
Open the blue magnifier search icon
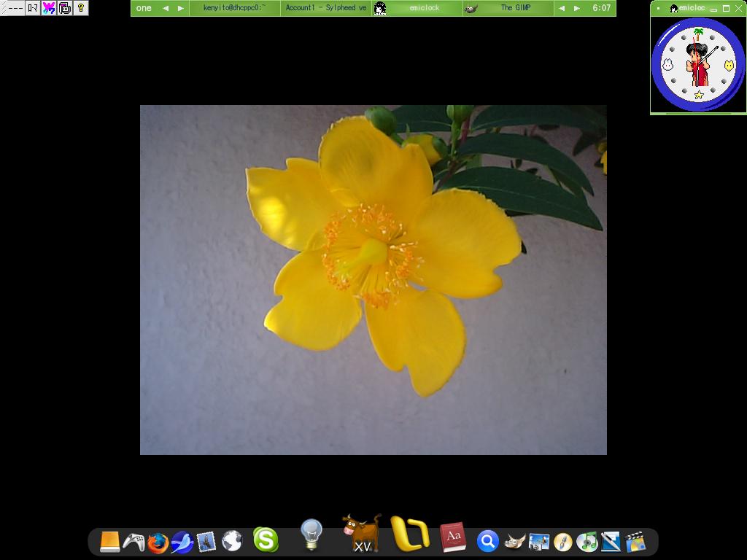click(487, 542)
